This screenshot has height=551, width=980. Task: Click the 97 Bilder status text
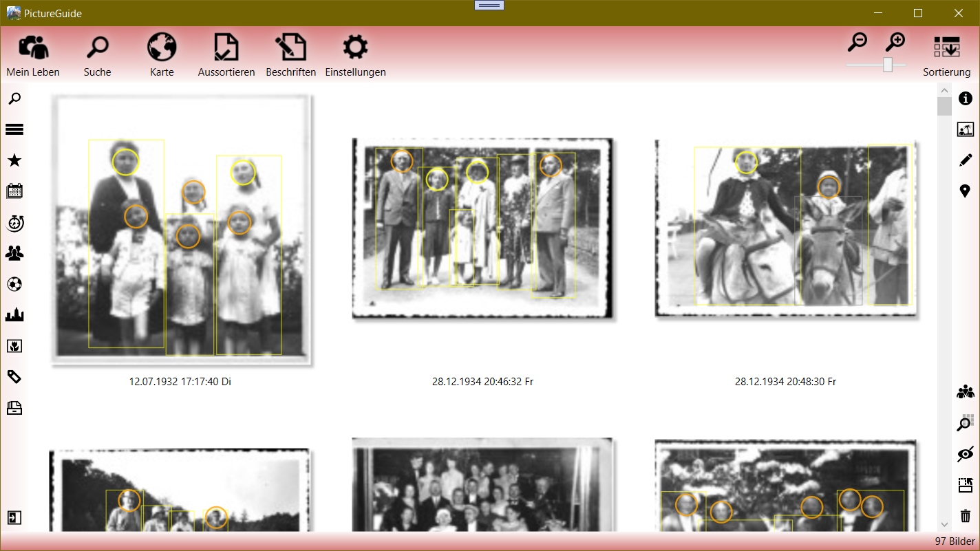click(955, 541)
